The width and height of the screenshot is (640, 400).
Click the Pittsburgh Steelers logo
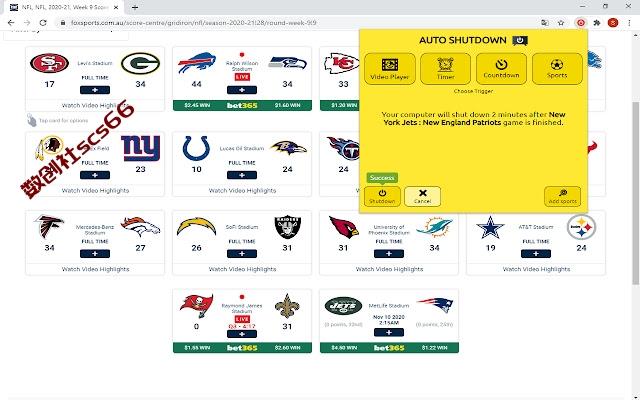click(581, 227)
